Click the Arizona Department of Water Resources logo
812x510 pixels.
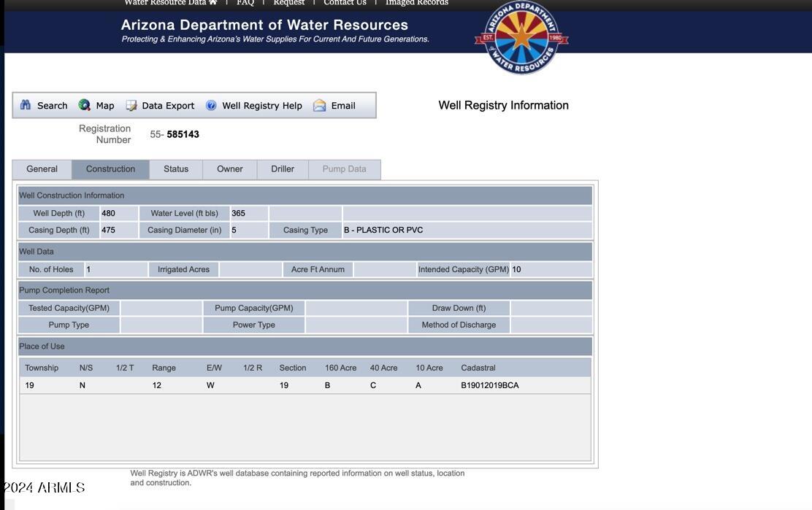pos(521,38)
